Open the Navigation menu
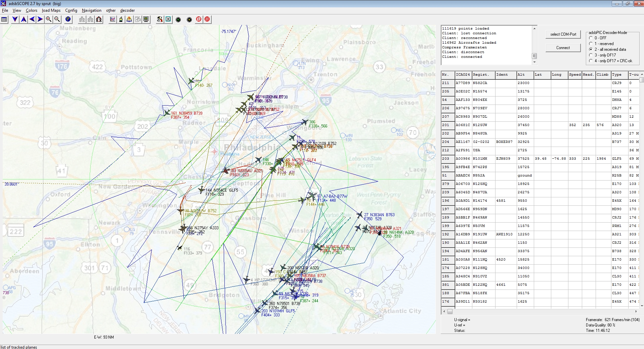Viewport: 644px width, 349px height. coord(91,10)
